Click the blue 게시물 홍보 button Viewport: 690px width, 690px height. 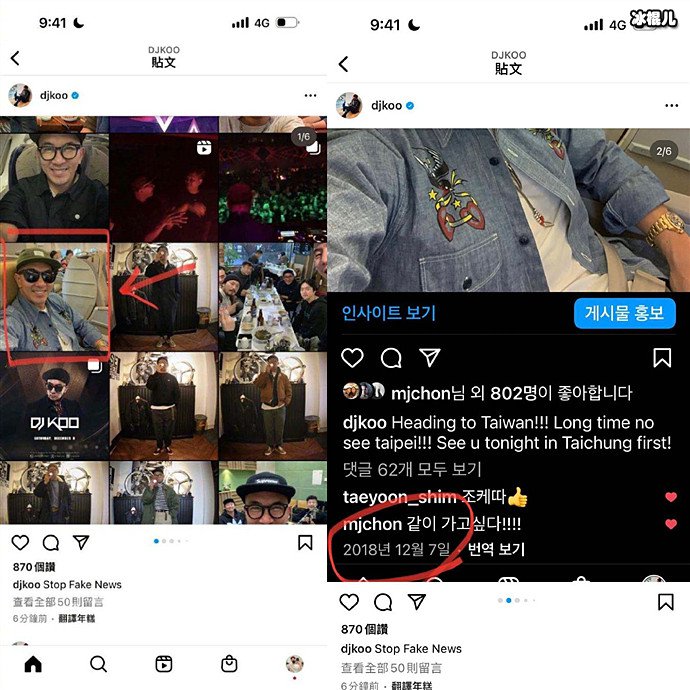click(x=624, y=313)
